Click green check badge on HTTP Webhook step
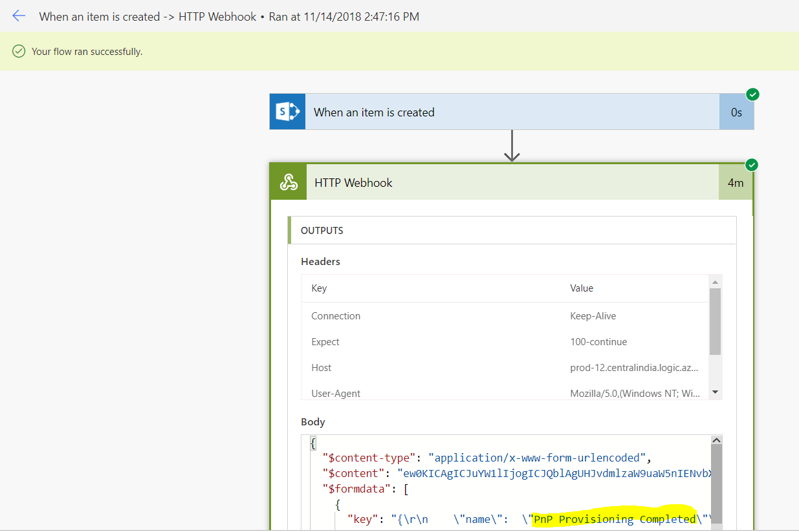The width and height of the screenshot is (799, 532). 752,165
